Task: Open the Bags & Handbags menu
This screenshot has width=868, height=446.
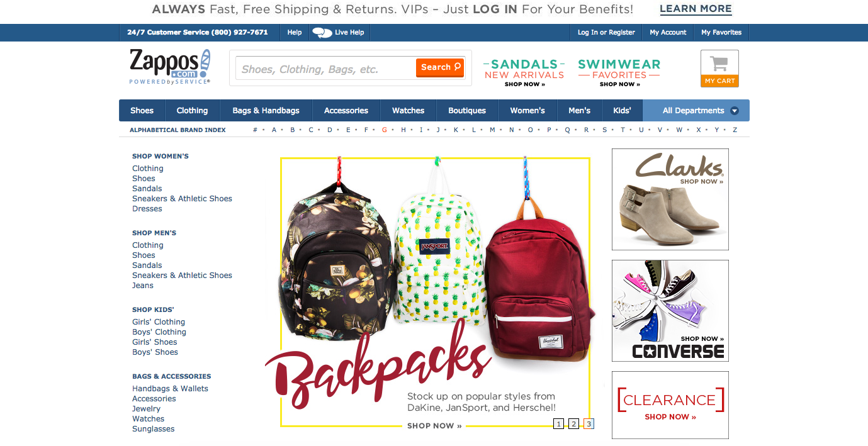Action: [266, 111]
